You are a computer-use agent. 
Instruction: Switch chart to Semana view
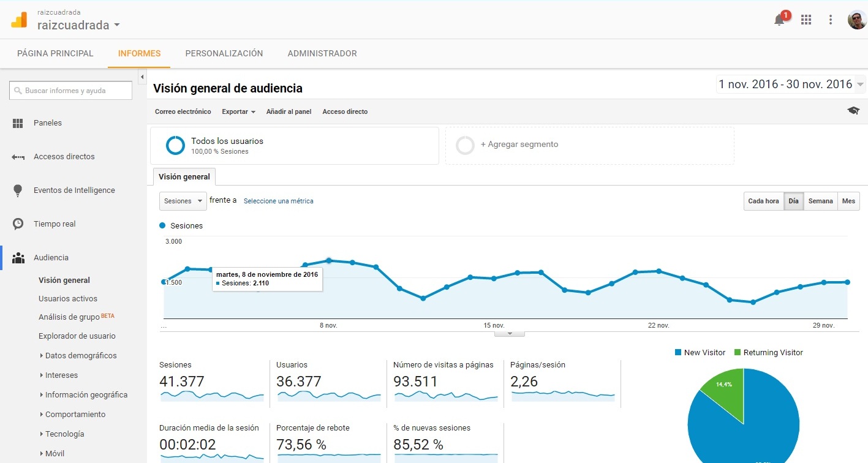820,201
